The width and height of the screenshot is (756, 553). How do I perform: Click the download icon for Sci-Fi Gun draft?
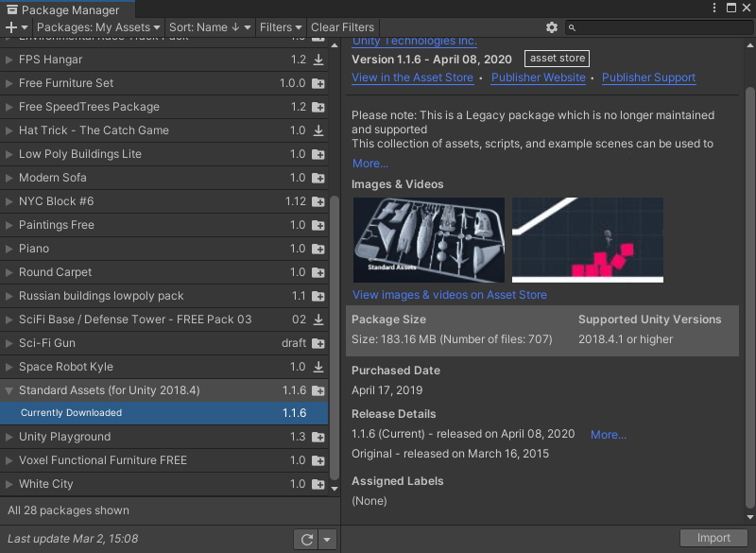click(x=318, y=343)
